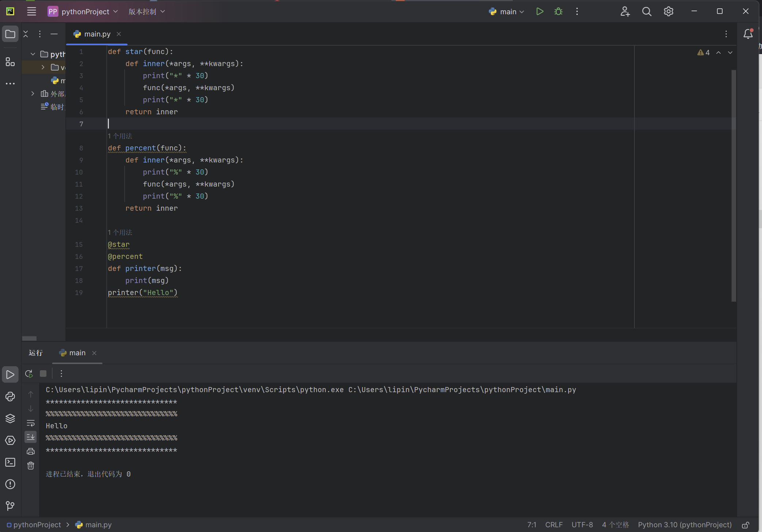The width and height of the screenshot is (762, 532).
Task: Open the 版本控制 dropdown menu
Action: pos(147,12)
